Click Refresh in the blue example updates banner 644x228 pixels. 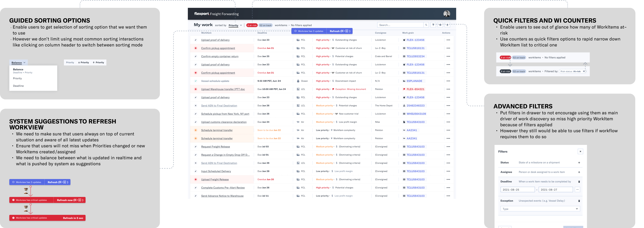pos(57,182)
